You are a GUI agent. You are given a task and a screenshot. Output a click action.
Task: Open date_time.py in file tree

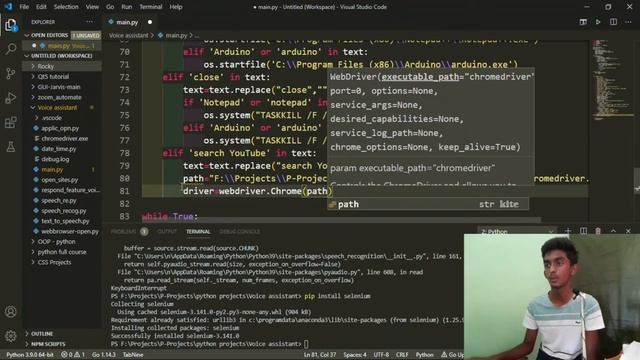click(x=59, y=149)
